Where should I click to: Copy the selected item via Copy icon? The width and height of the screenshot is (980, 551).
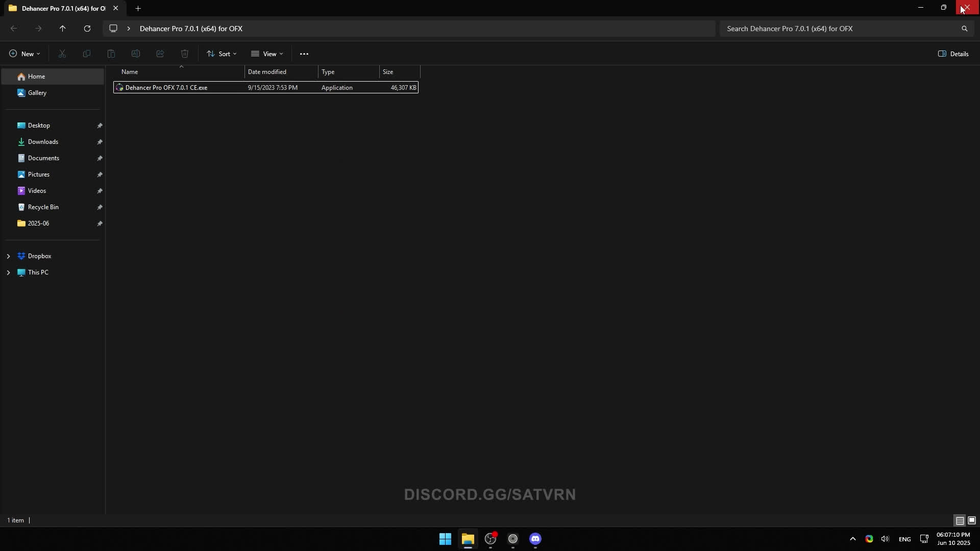click(x=86, y=54)
